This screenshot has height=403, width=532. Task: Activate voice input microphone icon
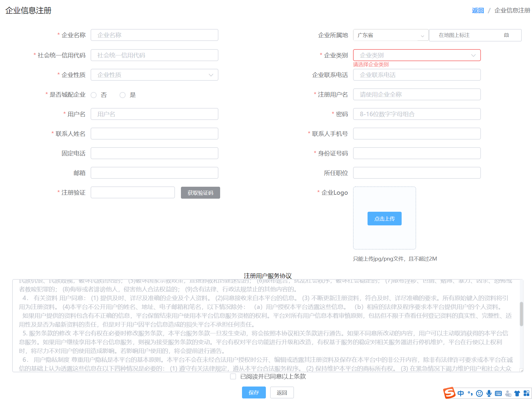tap(489, 393)
